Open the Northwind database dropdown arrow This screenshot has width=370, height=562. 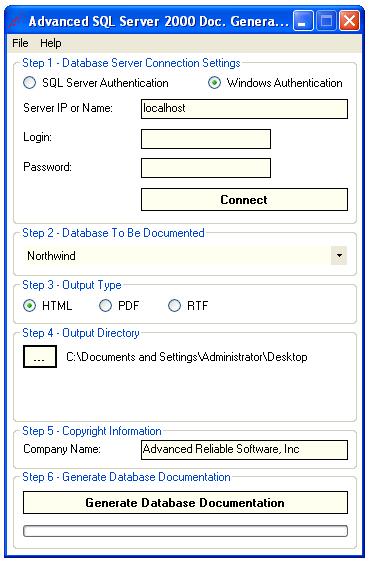coord(339,256)
